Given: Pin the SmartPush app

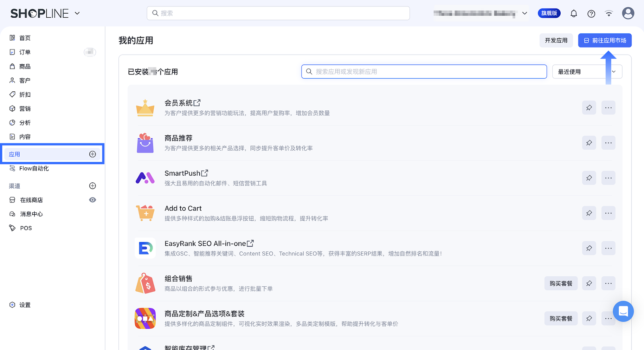Looking at the screenshot, I should pos(589,178).
